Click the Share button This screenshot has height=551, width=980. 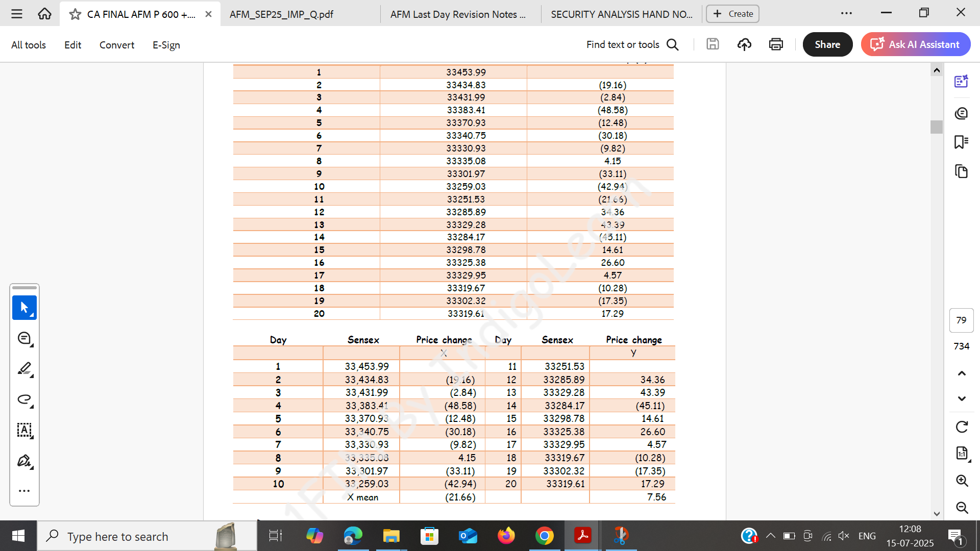pos(827,44)
